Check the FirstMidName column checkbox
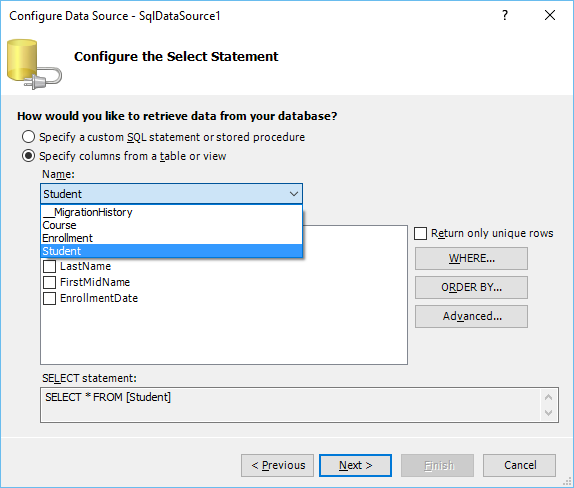 (49, 282)
